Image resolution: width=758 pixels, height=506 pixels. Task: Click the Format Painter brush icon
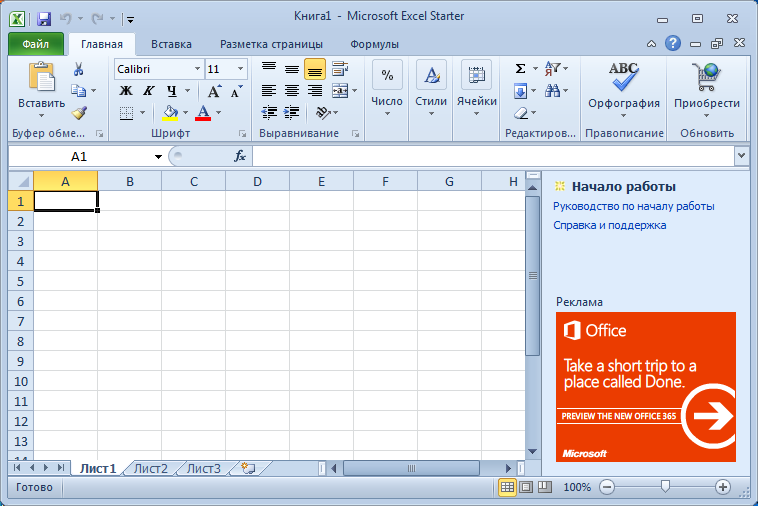click(79, 113)
